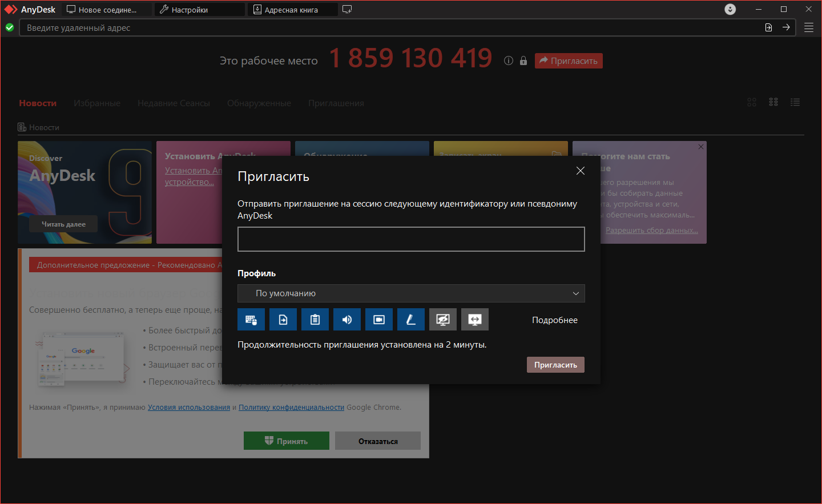Toggle clipboard access permission icon
Image resolution: width=822 pixels, height=504 pixels.
(x=315, y=320)
